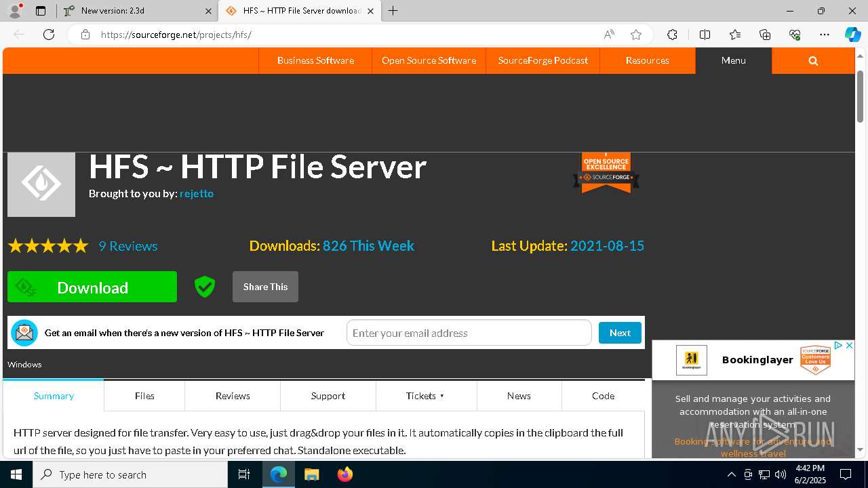Click the email envelope notification icon
868x488 pixels.
click(x=24, y=333)
